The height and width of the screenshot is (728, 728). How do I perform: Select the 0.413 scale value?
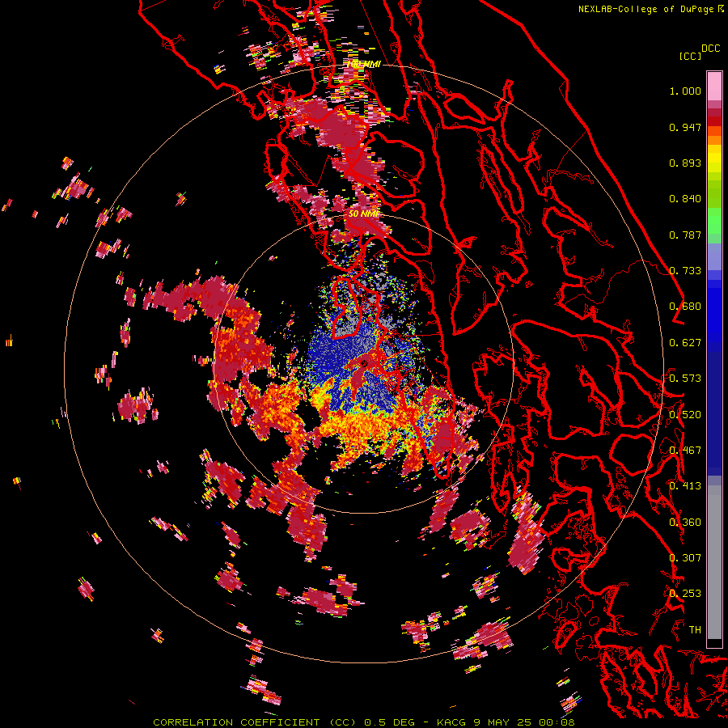(685, 486)
